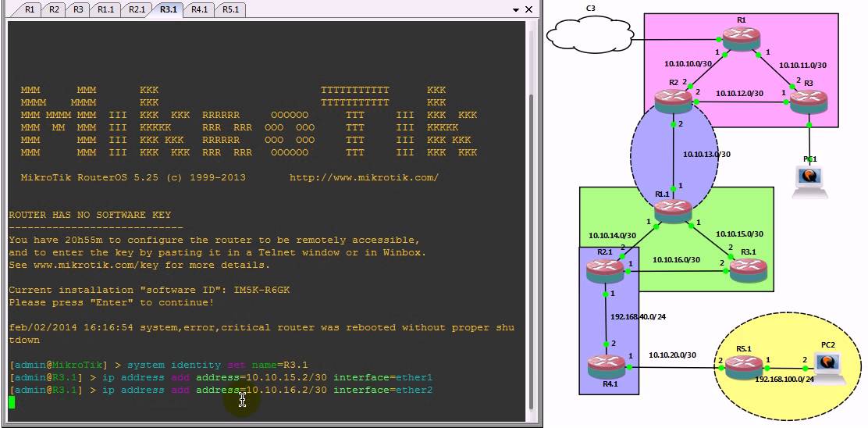The width and height of the screenshot is (868, 428).
Task: Click the 10.10.14.0/30 link label
Action: click(x=612, y=235)
